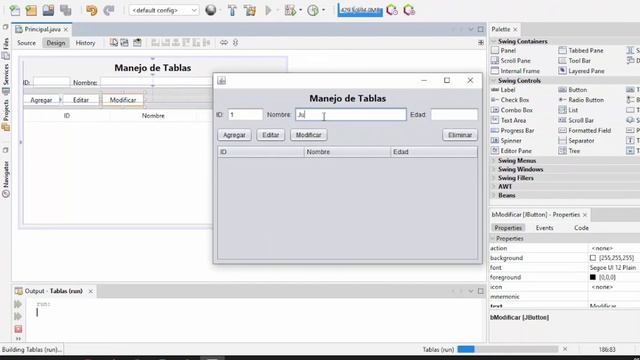Pick the Button component from palette
Image resolution: width=640 pixels, height=360 pixels.
pos(573,90)
